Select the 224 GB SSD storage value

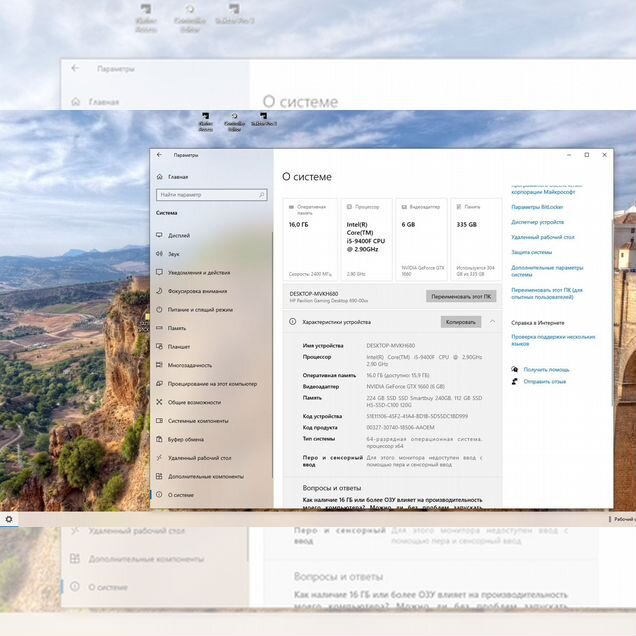click(x=424, y=402)
